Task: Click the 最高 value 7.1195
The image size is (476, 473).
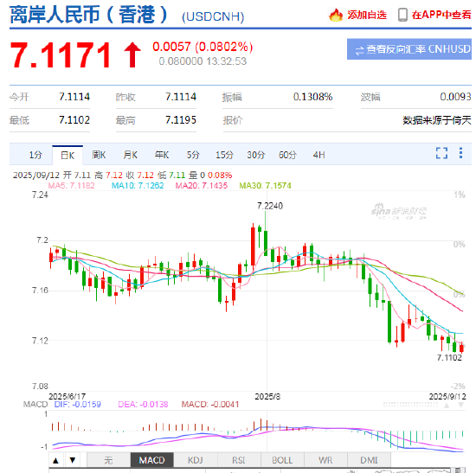Action: click(181, 120)
